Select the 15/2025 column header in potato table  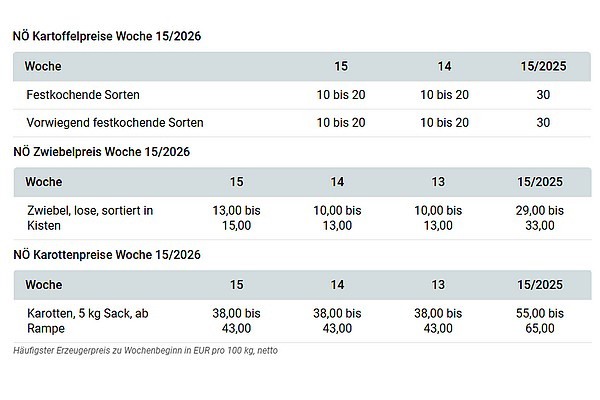tap(543, 67)
